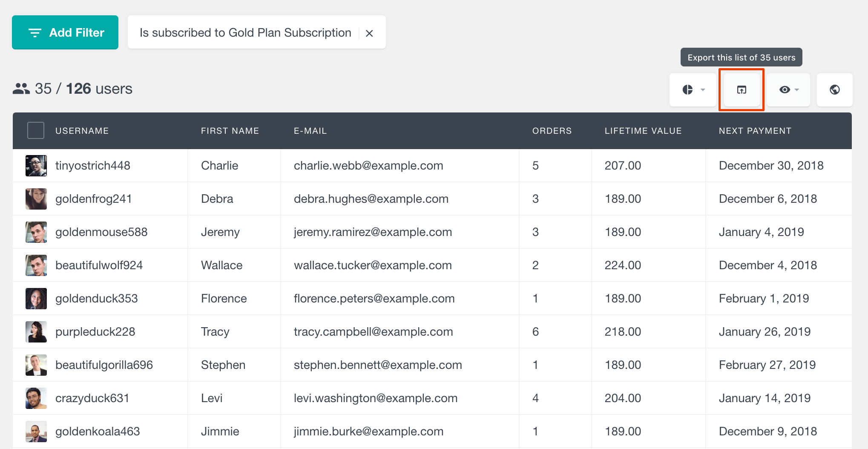The width and height of the screenshot is (868, 449).
Task: Open user tinyostrich448
Action: 93,166
